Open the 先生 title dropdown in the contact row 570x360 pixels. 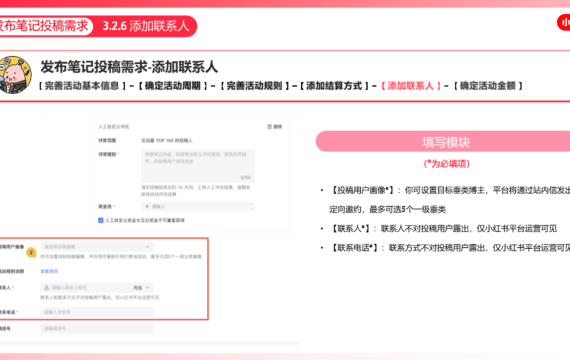[141, 288]
